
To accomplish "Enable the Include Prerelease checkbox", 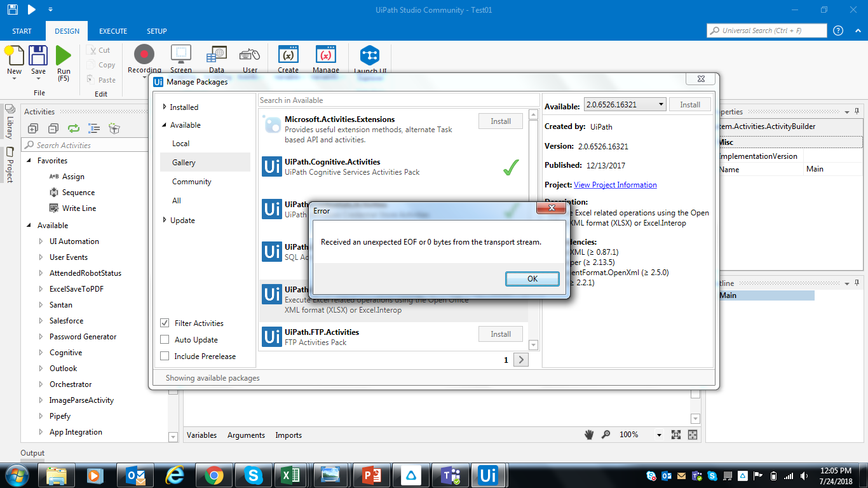I will [165, 356].
